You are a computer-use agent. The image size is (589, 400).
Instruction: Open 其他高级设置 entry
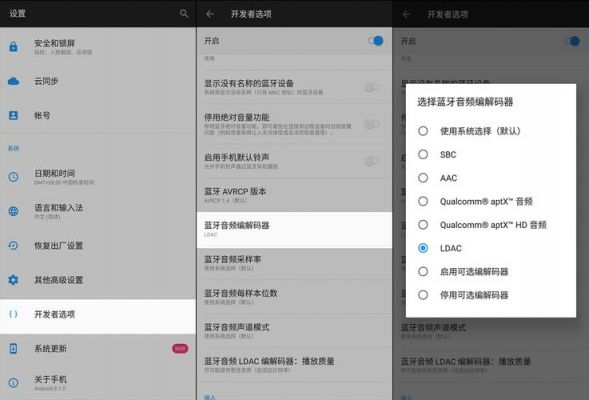pos(98,280)
